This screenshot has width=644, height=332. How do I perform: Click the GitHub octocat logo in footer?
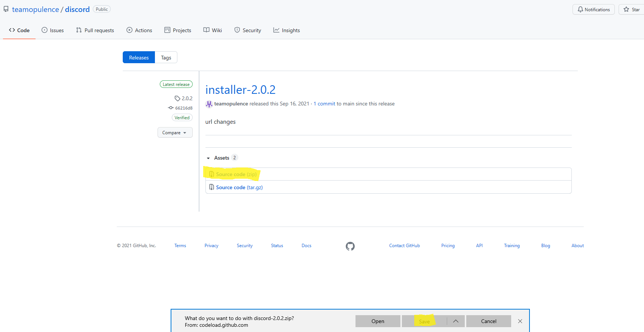tap(350, 246)
